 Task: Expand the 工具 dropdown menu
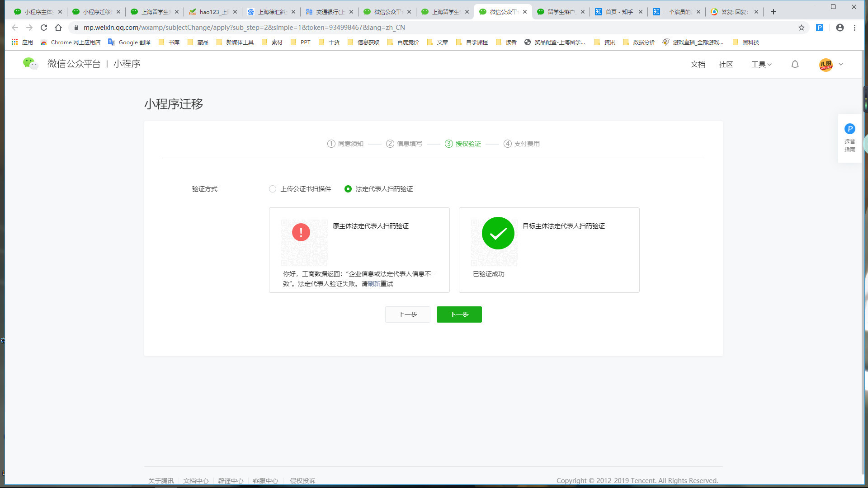[x=761, y=64]
